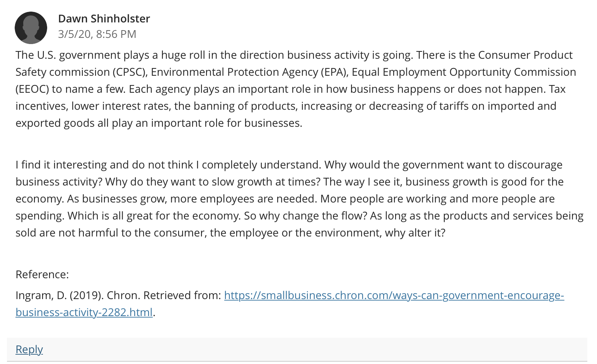This screenshot has width=597, height=364.
Task: Click the "(CPSC)" abbreviation in the post
Action: (130, 72)
